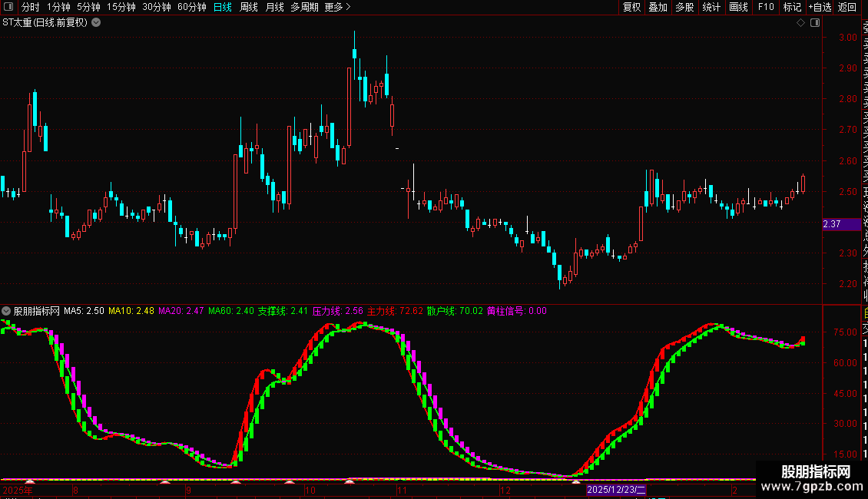Open the F10 company info
The width and height of the screenshot is (868, 499).
pyautogui.click(x=766, y=7)
